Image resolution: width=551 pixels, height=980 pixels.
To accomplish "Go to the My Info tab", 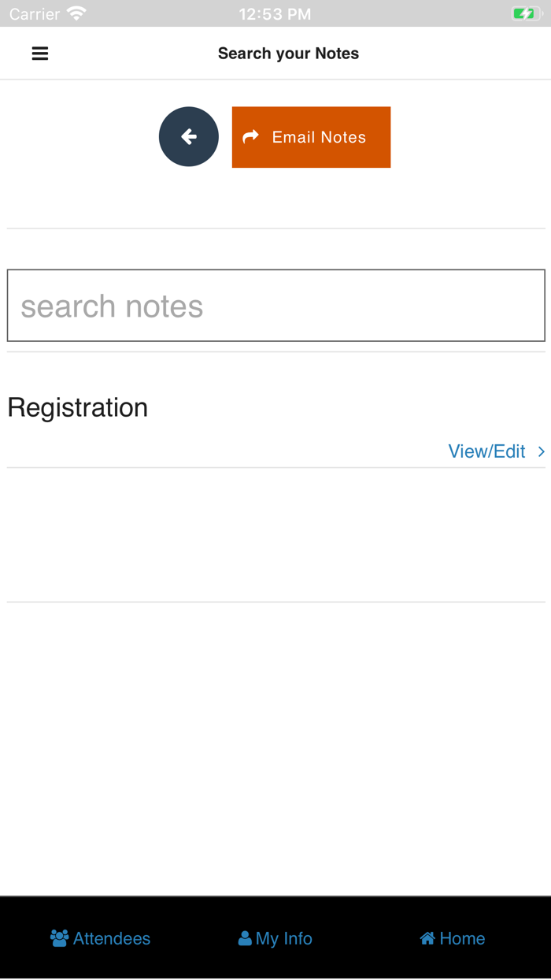I will pos(284,938).
